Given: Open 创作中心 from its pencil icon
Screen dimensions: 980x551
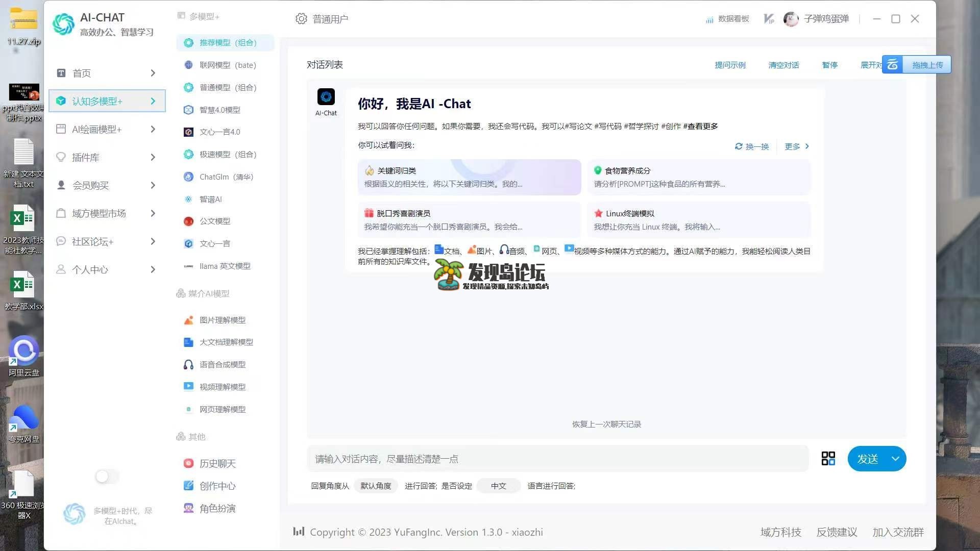Looking at the screenshot, I should tap(188, 486).
